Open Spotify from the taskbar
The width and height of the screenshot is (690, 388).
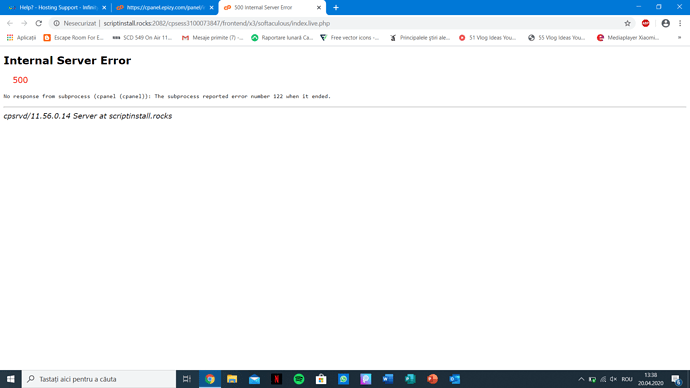[299, 379]
